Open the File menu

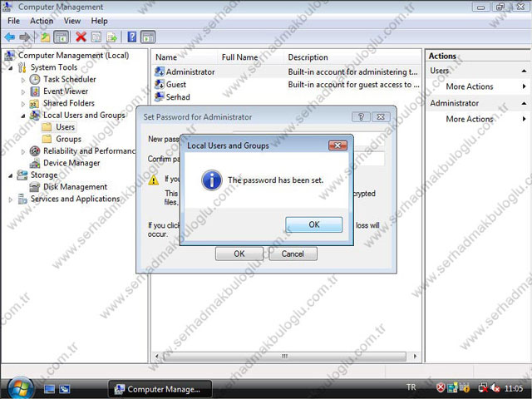pyautogui.click(x=13, y=21)
